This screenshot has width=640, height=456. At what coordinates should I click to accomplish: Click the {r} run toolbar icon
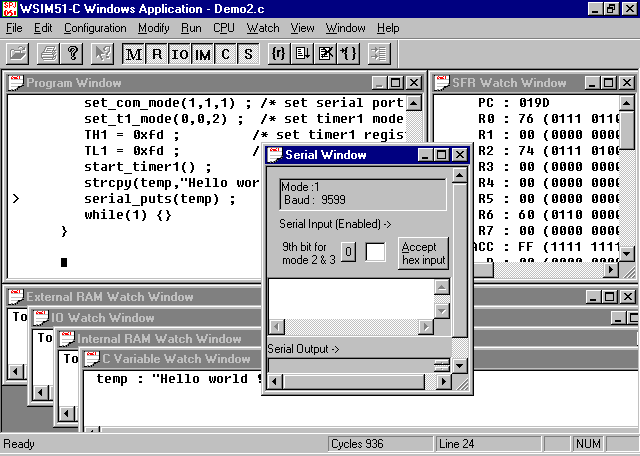(x=279, y=54)
